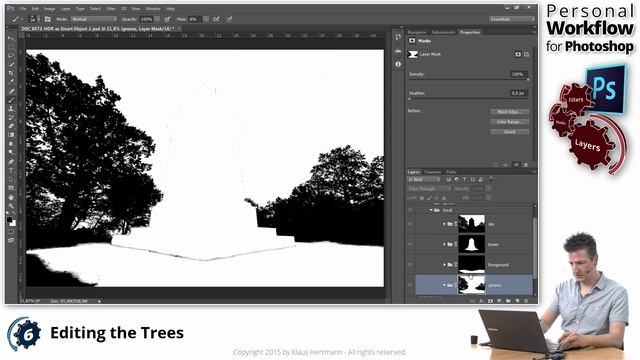Switch to the Navigator tab
640x360 pixels.
pos(417,32)
